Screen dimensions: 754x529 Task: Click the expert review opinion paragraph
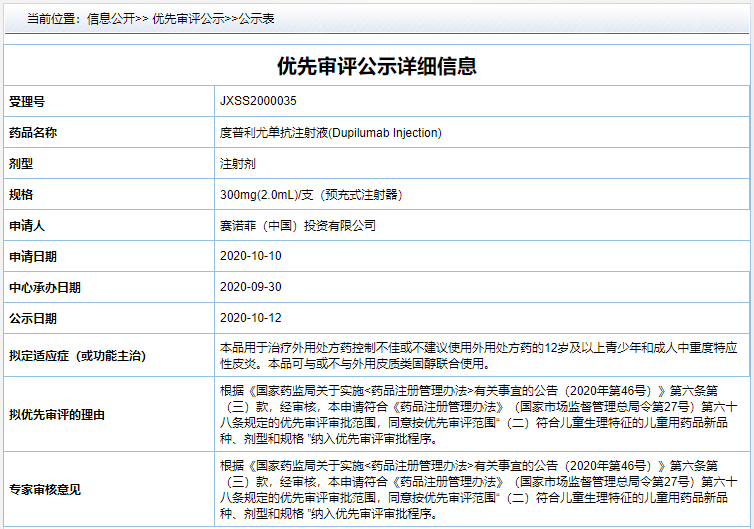[478, 490]
